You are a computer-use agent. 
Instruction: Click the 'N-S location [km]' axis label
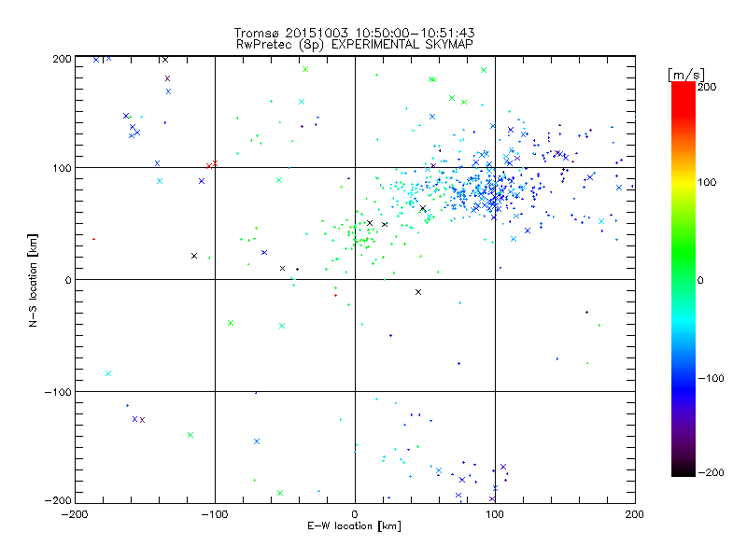[33, 280]
